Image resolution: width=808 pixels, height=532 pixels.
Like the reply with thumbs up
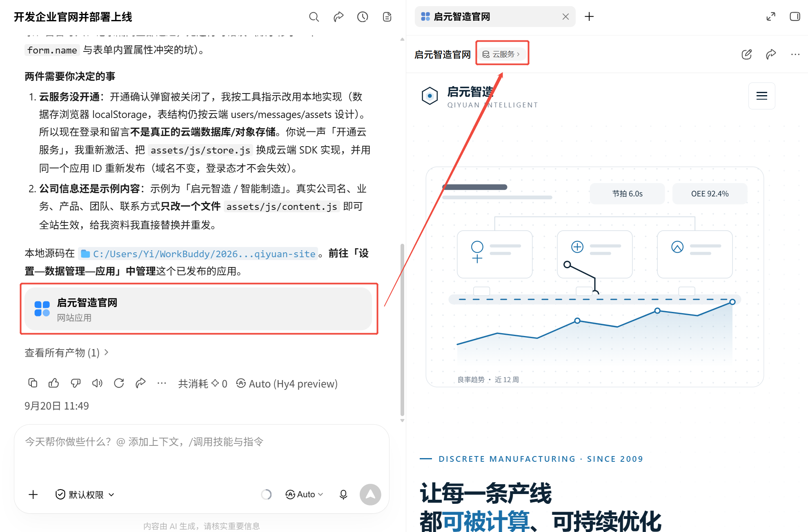(x=54, y=383)
